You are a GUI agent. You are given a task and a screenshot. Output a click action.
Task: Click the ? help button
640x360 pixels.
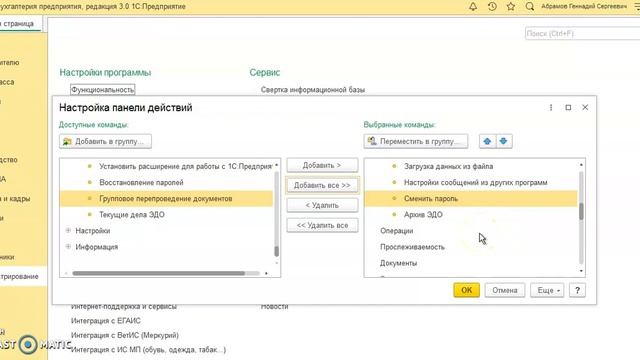577,290
